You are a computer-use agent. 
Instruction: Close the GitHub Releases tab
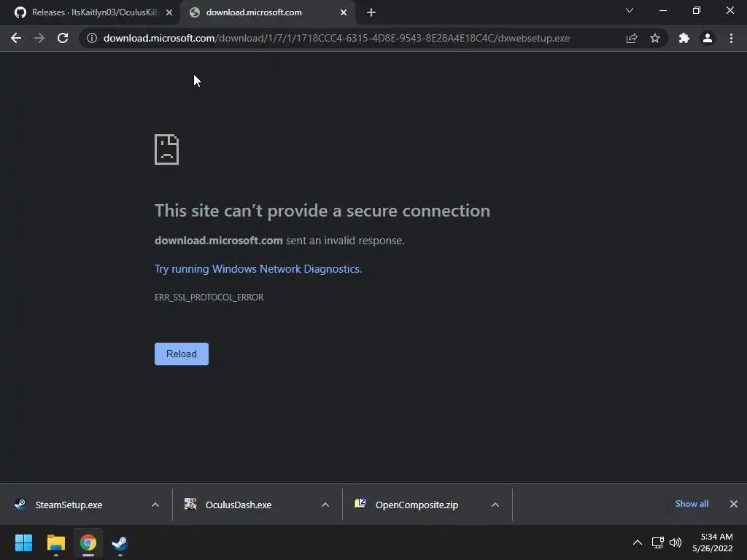[169, 12]
